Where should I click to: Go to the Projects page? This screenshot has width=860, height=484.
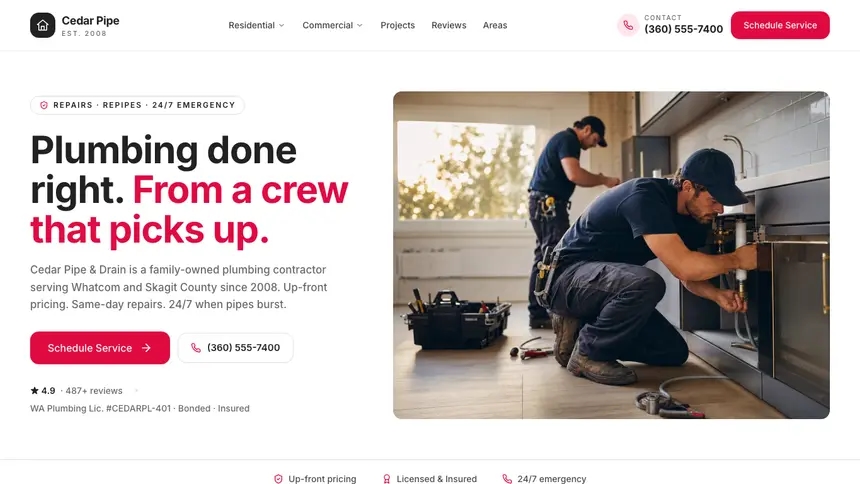[x=397, y=25]
